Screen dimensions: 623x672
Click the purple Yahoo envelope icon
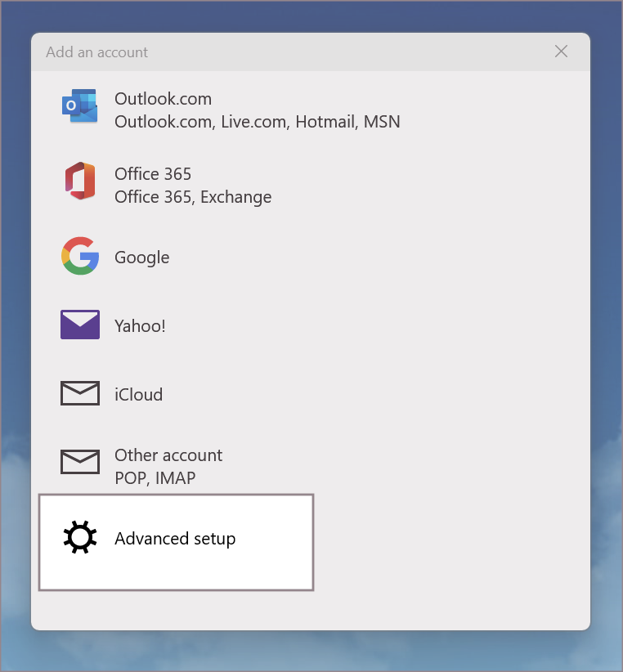[79, 325]
